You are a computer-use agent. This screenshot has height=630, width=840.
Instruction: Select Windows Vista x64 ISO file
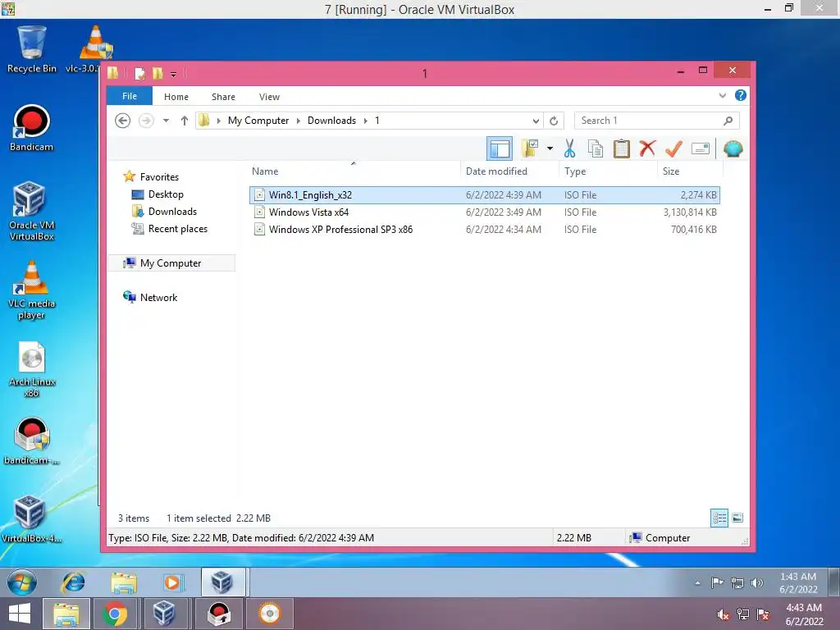coord(484,212)
